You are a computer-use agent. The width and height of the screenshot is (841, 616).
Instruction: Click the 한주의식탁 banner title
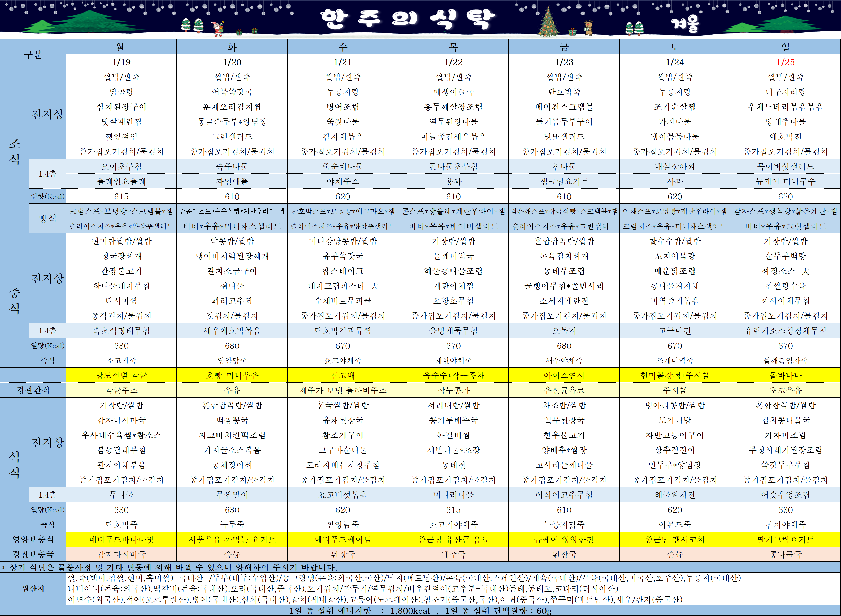408,19
